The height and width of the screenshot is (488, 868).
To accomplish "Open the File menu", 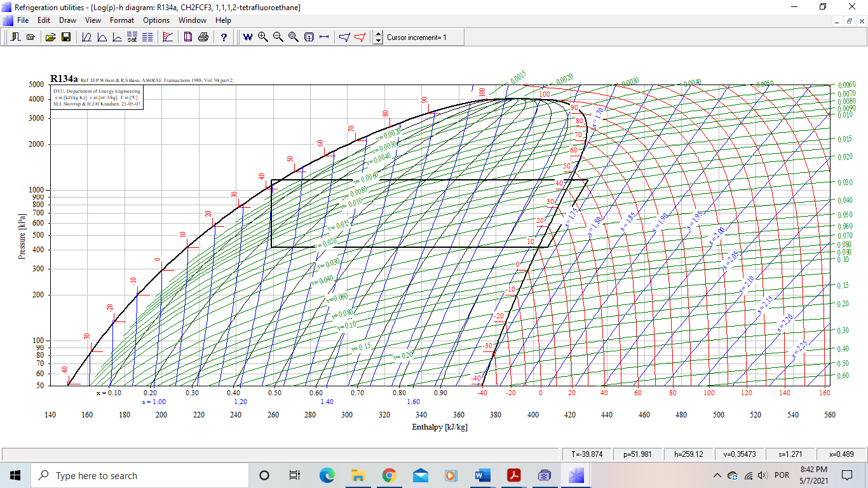I will [x=23, y=20].
